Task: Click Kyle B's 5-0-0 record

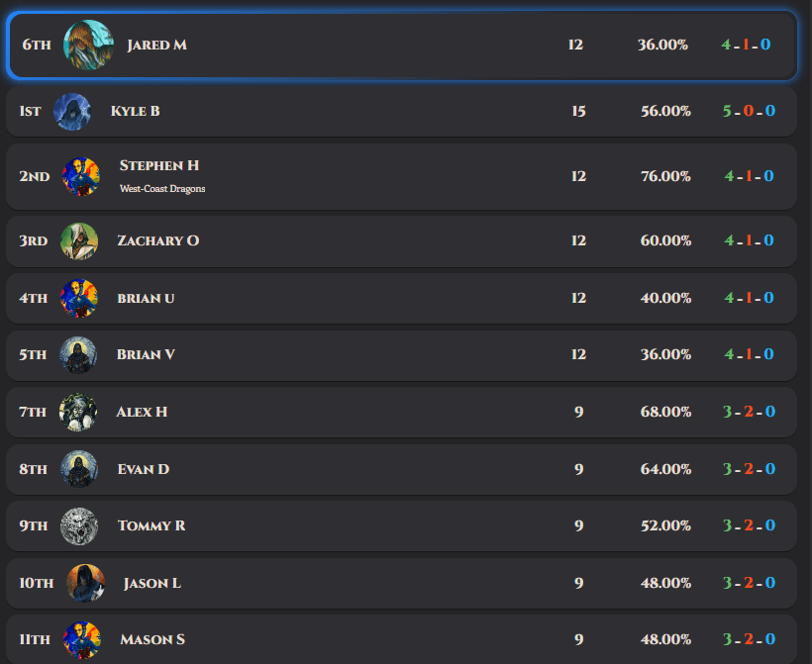Action: [749, 111]
